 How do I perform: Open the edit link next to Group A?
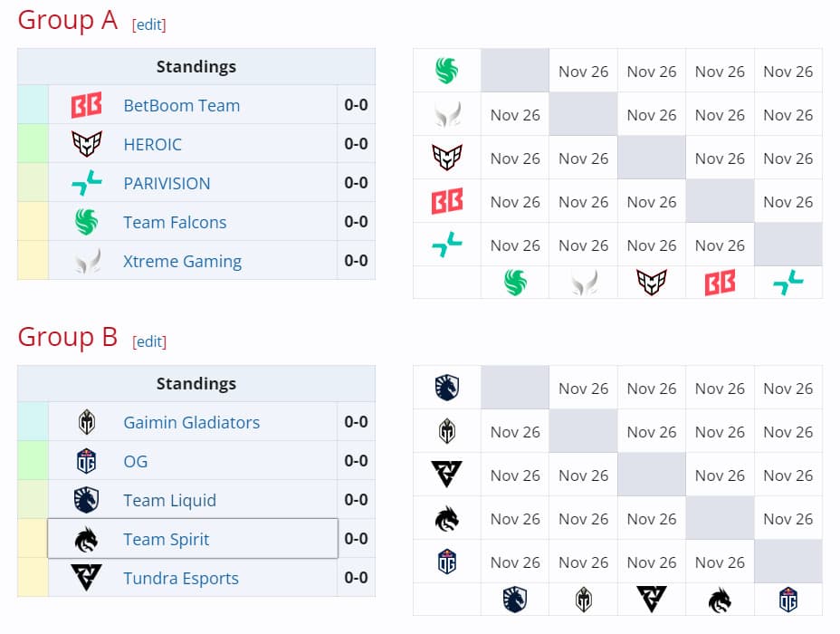click(x=149, y=24)
